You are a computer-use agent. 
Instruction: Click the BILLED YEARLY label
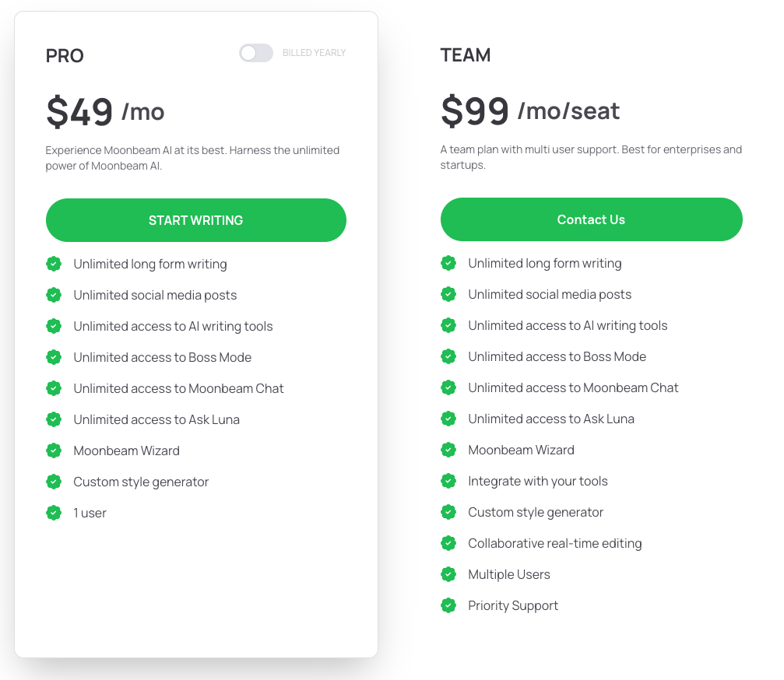tap(314, 53)
